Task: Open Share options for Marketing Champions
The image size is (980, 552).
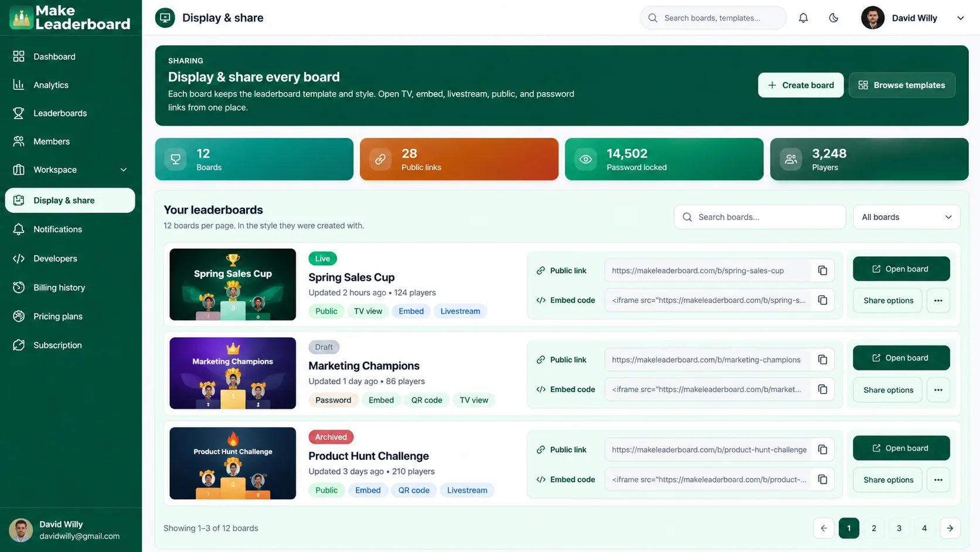Action: pyautogui.click(x=887, y=390)
